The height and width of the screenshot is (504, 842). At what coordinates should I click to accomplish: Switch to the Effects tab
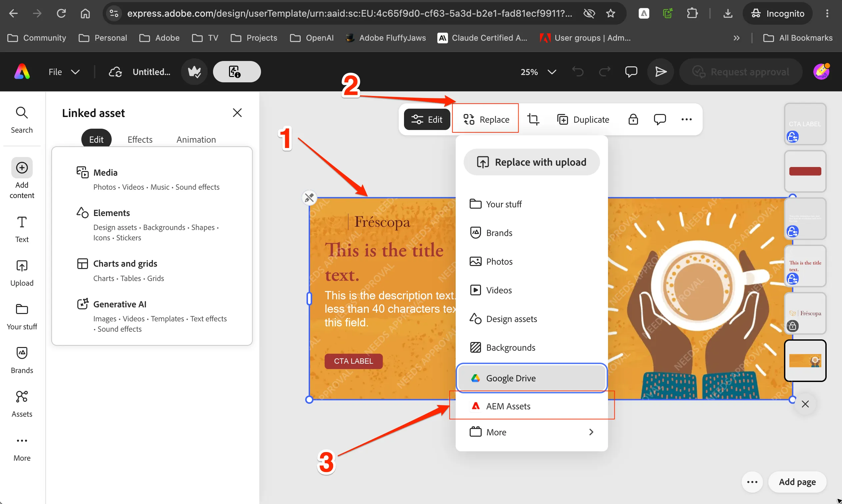pyautogui.click(x=140, y=139)
